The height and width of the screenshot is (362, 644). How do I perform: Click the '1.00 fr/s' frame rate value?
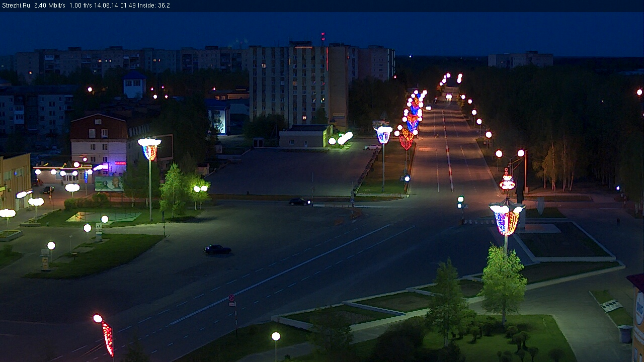pos(80,6)
